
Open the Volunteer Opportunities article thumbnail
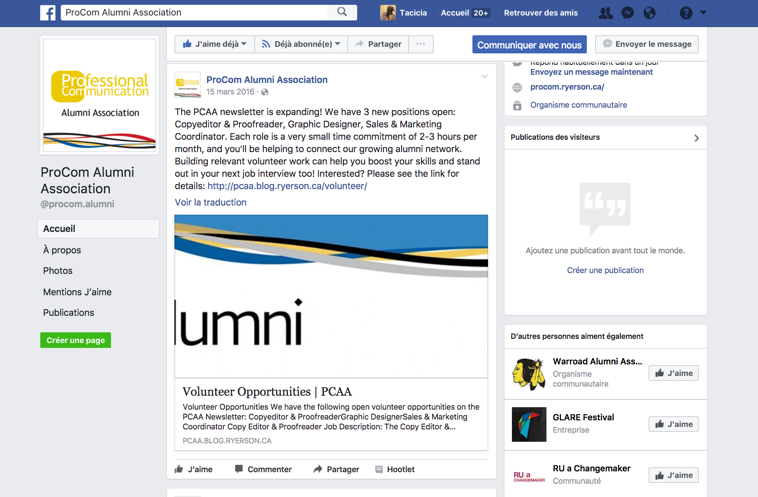tap(331, 295)
